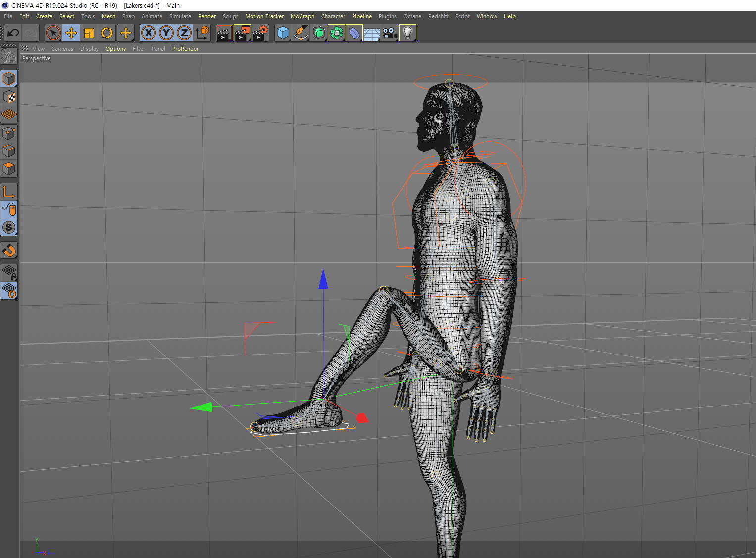Screen dimensions: 756x558
Task: Click the red X-axis gizmo arrow
Action: (x=362, y=418)
